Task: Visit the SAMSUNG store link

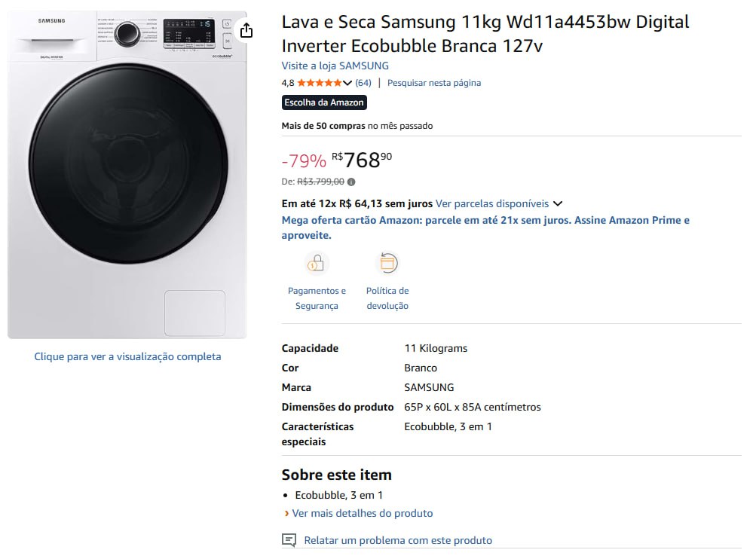Action: (x=335, y=66)
